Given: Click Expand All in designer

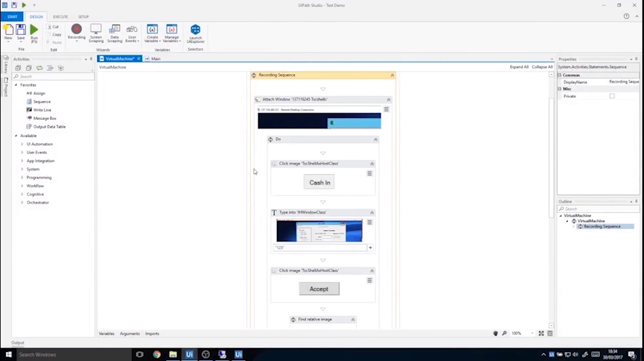Looking at the screenshot, I should pos(519,67).
